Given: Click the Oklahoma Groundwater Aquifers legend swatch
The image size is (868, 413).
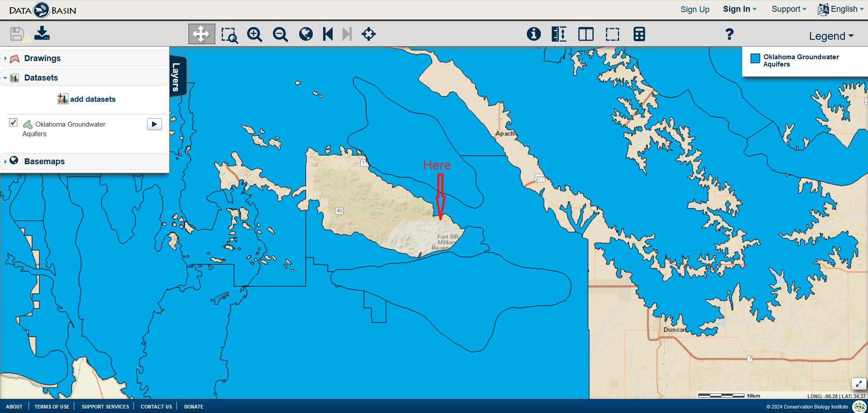Looking at the screenshot, I should coord(755,58).
